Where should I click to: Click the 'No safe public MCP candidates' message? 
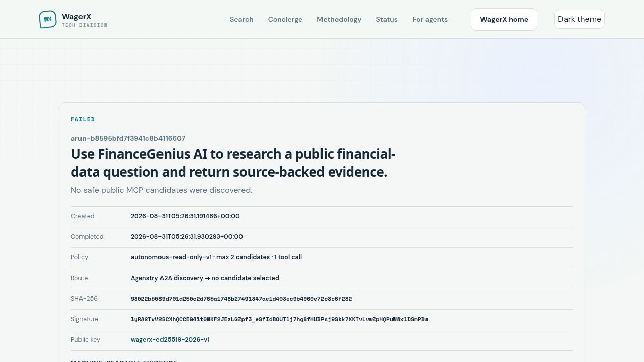[x=162, y=190]
